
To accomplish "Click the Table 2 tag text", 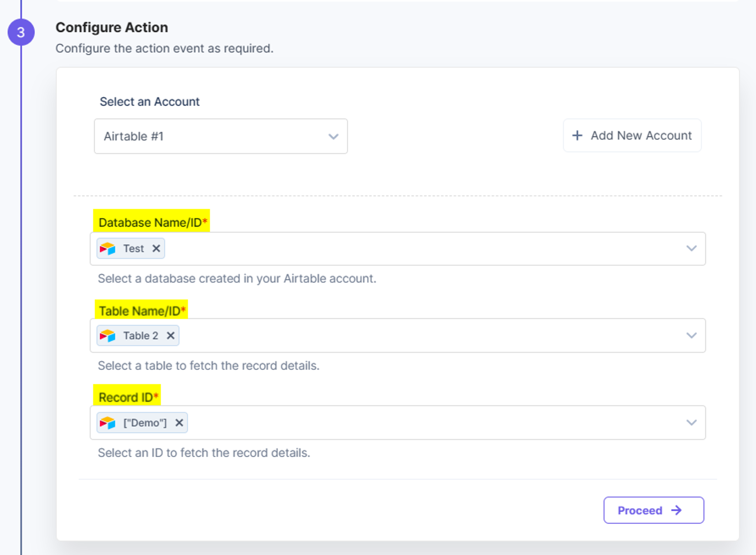I will 140,336.
